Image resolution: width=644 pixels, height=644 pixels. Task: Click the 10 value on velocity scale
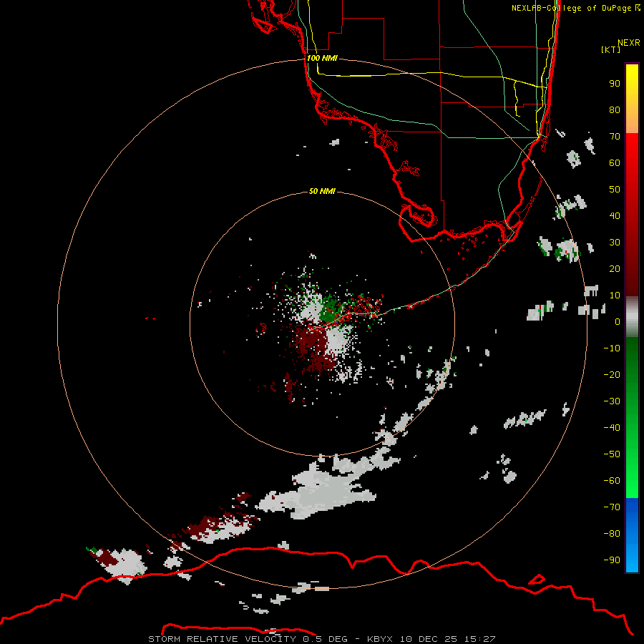615,296
